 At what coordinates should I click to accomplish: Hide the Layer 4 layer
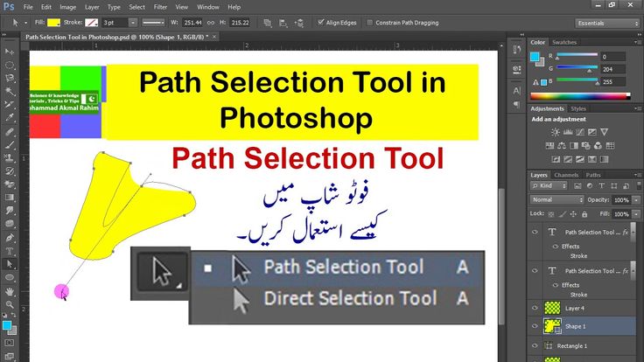tap(536, 307)
